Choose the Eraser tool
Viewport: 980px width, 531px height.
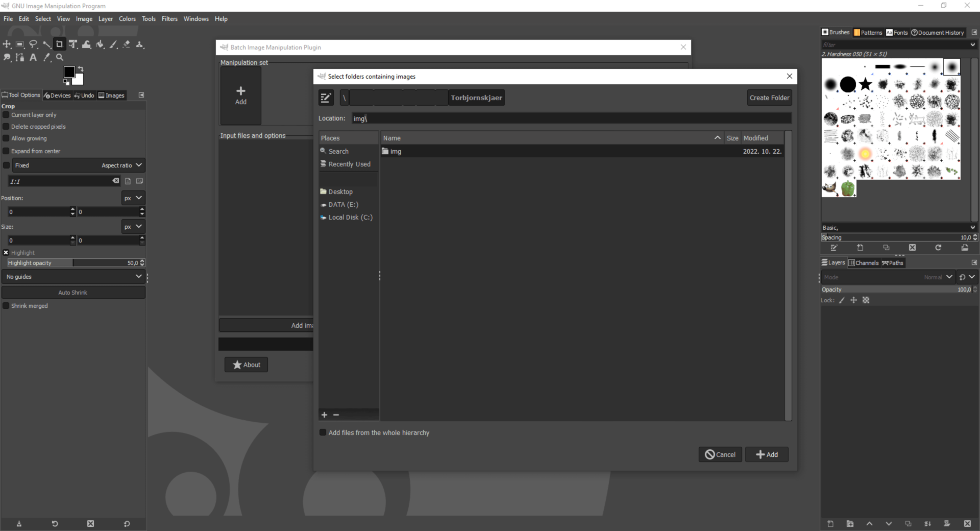click(x=127, y=44)
